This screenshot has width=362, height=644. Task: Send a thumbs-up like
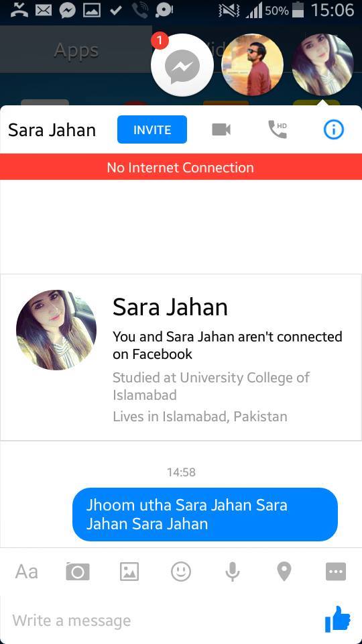pyautogui.click(x=338, y=619)
